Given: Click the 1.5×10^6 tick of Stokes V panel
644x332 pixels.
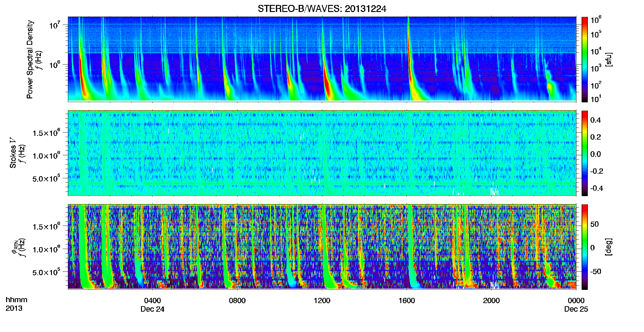Looking at the screenshot, I should tap(46, 133).
